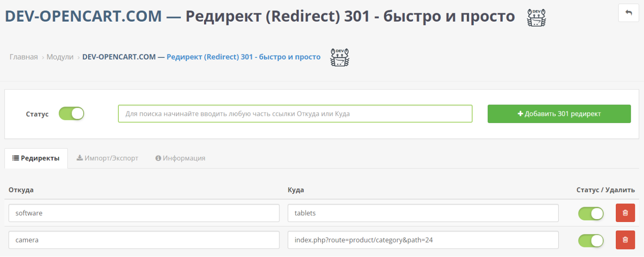Viewport: 644px width, 257px height.
Task: Delete the software redirect with the trash icon
Action: pyautogui.click(x=625, y=213)
